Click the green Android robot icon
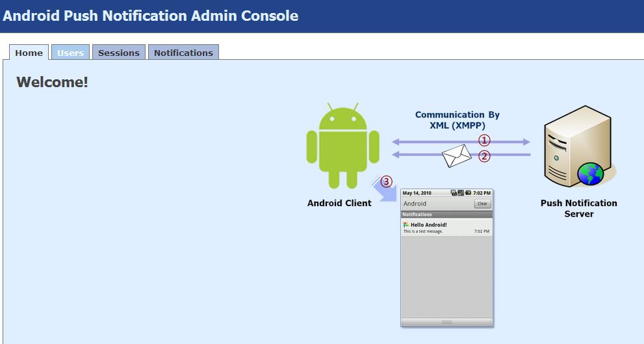This screenshot has height=344, width=644. [342, 146]
